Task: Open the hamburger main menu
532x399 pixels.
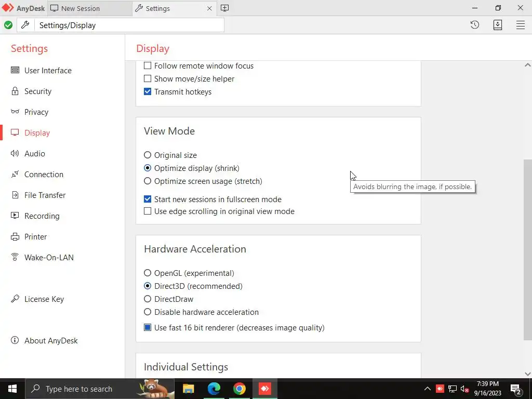Action: point(521,25)
